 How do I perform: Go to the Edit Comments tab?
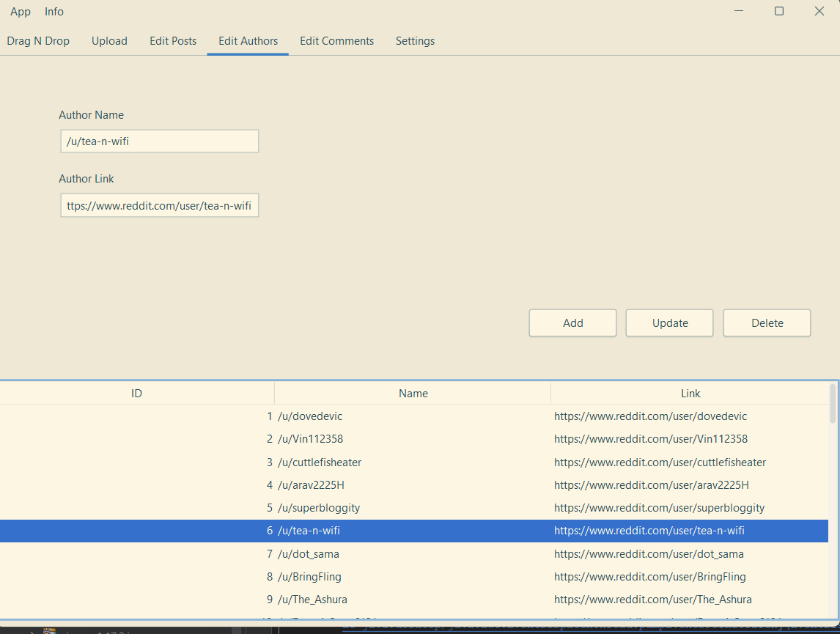click(337, 41)
